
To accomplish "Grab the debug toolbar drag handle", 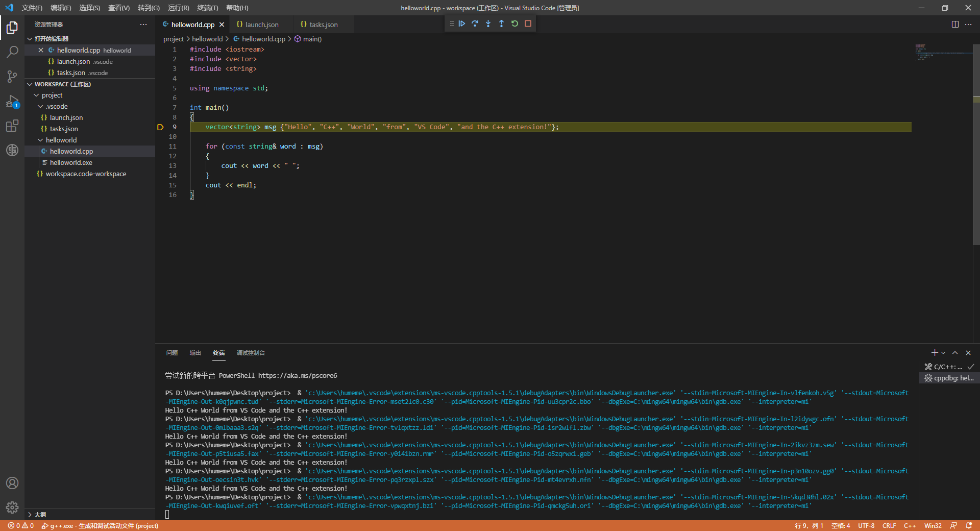I will coord(452,23).
